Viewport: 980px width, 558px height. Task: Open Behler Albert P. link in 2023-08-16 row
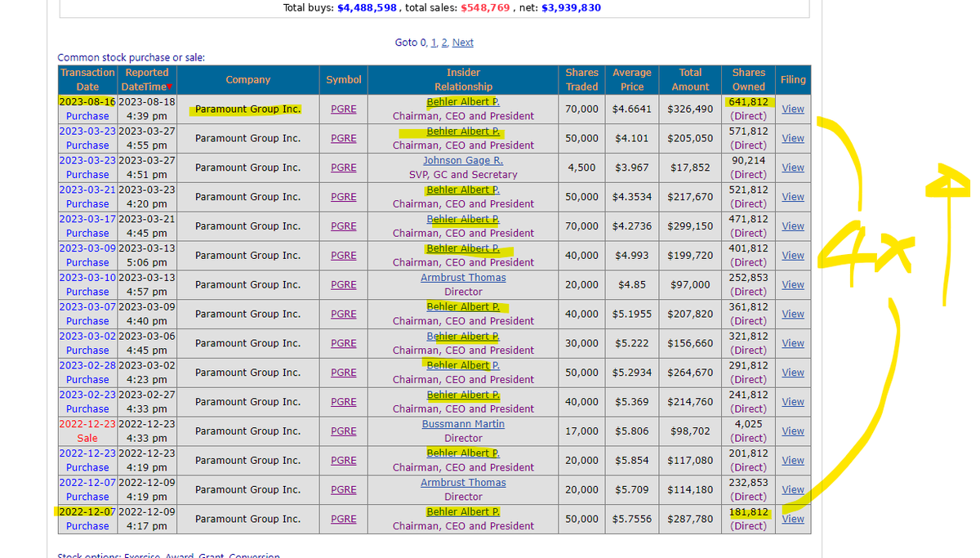463,102
